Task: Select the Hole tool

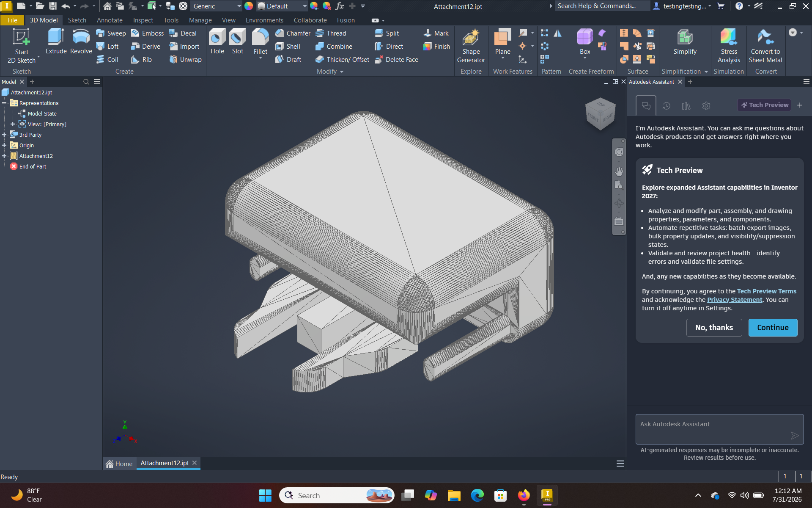Action: click(x=217, y=41)
